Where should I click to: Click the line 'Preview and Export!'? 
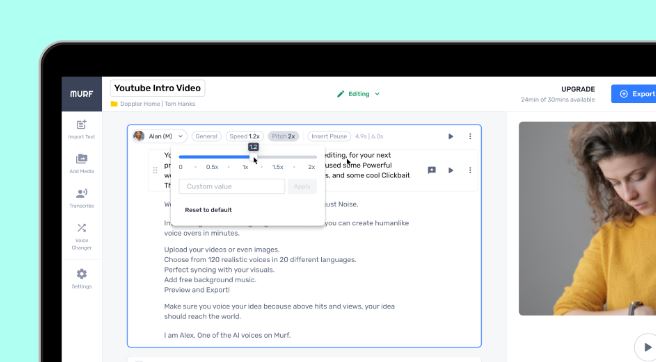(197, 290)
